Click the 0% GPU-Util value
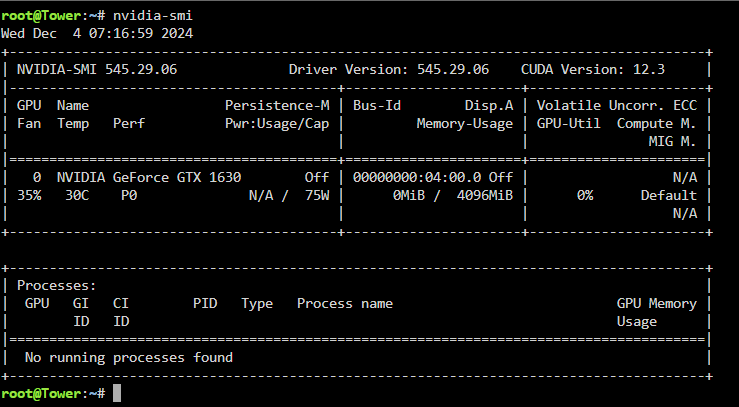Viewport: 739px width, 407px height. 585,195
